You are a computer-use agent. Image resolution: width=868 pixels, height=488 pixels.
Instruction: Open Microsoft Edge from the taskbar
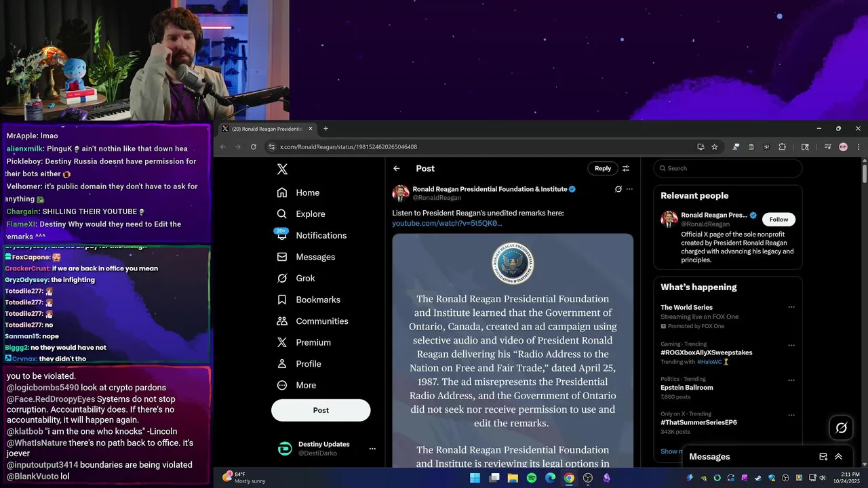tap(550, 478)
